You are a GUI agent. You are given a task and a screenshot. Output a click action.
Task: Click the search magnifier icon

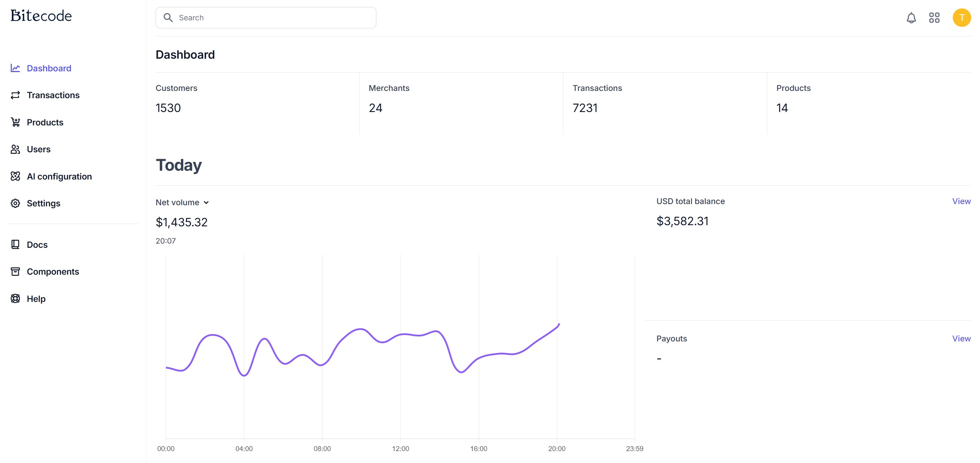pyautogui.click(x=168, y=18)
